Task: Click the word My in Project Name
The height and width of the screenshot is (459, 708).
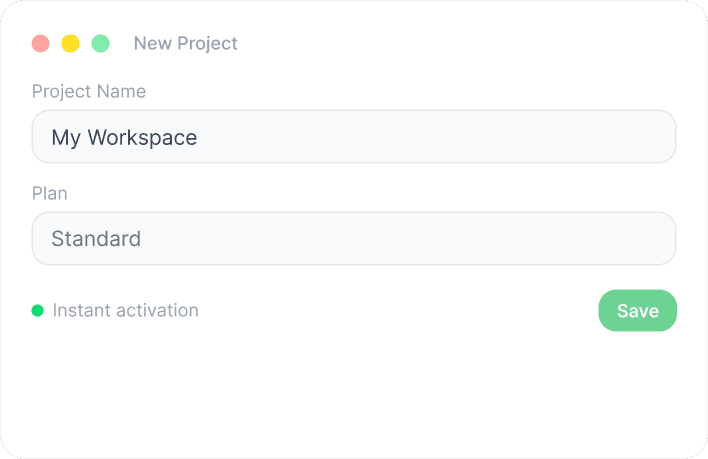Action: (x=66, y=137)
